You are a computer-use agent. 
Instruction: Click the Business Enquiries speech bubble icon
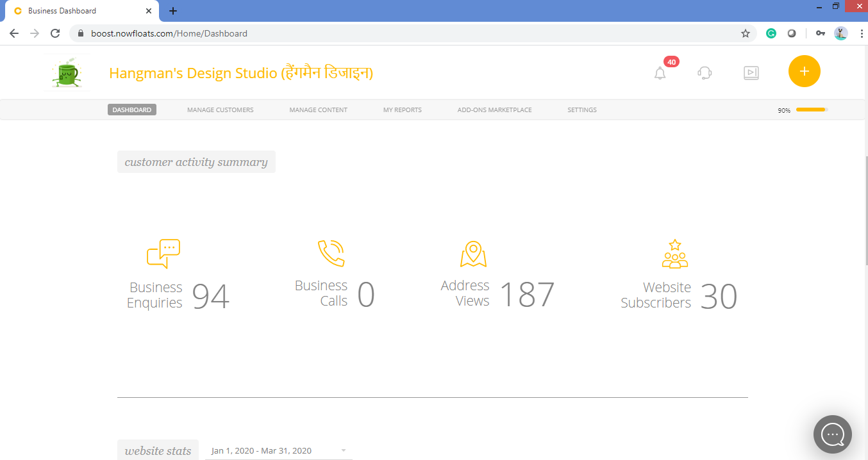click(x=163, y=254)
